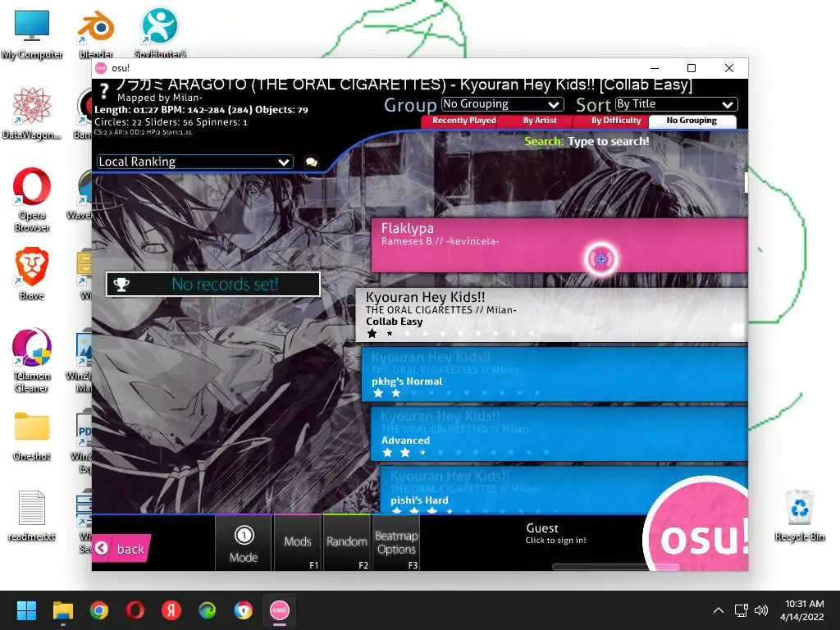Click song list scrollbar handle
Viewport: 840px width, 630px height.
coord(746,182)
